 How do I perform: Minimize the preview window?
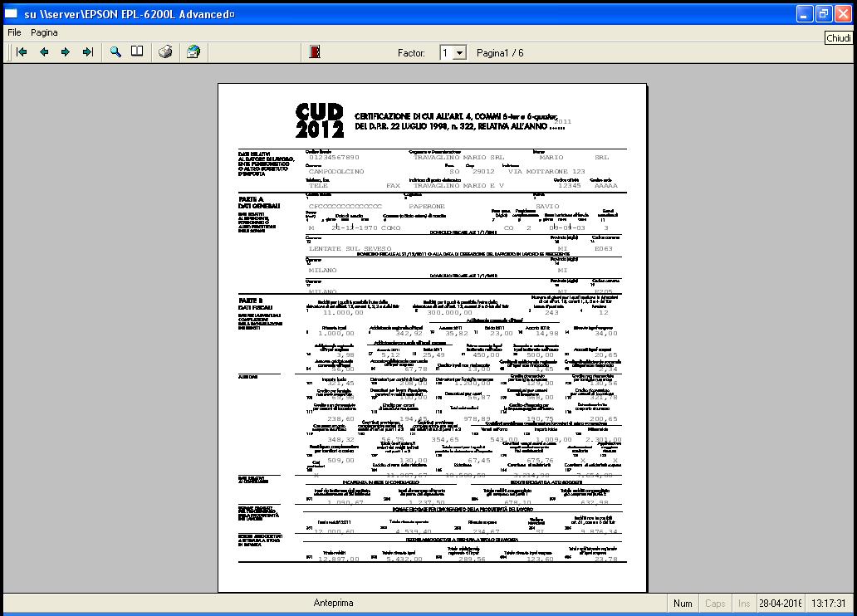804,13
